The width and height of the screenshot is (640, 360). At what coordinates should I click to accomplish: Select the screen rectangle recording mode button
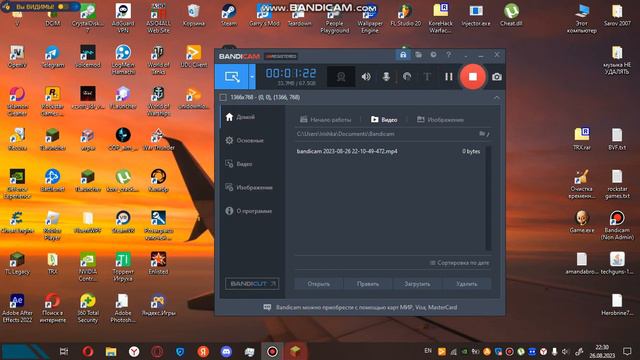point(231,76)
